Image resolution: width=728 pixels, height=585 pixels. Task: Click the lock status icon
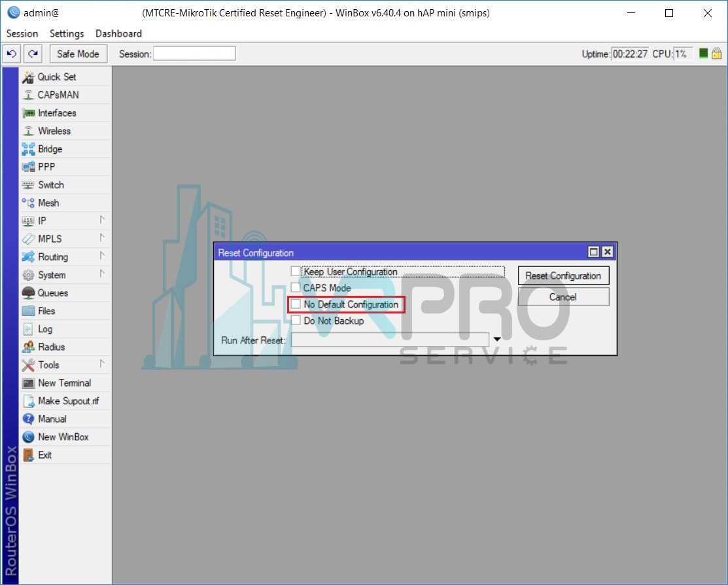tap(717, 54)
